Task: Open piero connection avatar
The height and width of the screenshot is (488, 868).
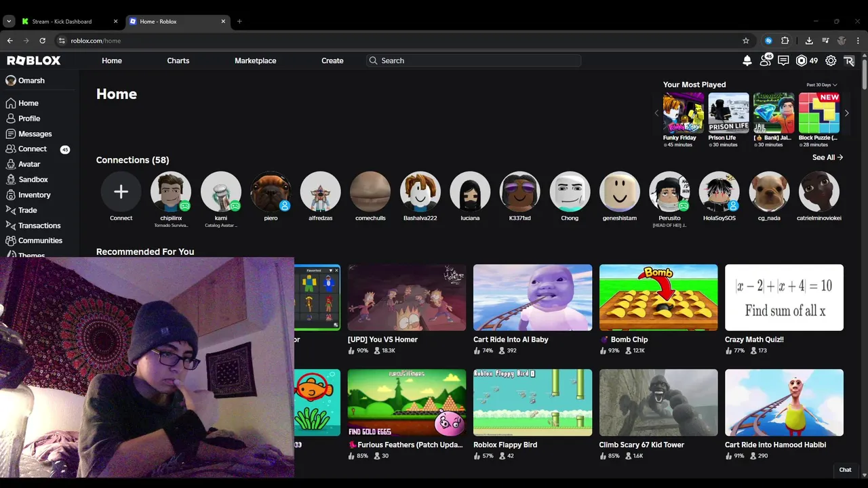Action: (x=271, y=192)
